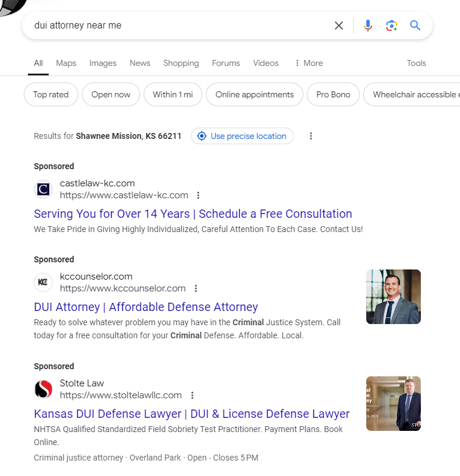Apply the Within 1 mi filter chip
This screenshot has width=460, height=476.
coord(173,94)
